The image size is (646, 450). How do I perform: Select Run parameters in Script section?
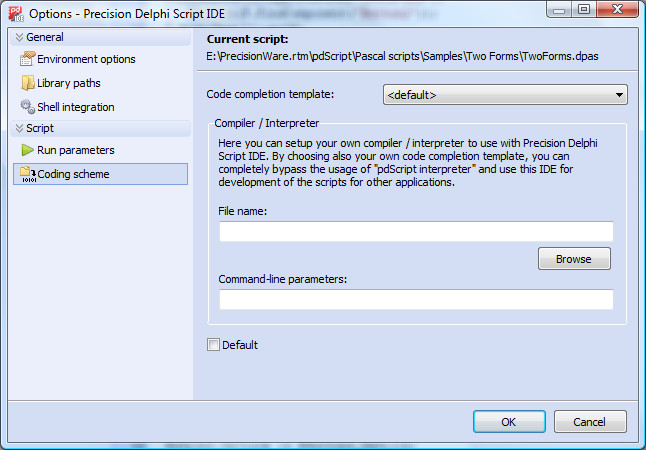click(76, 150)
